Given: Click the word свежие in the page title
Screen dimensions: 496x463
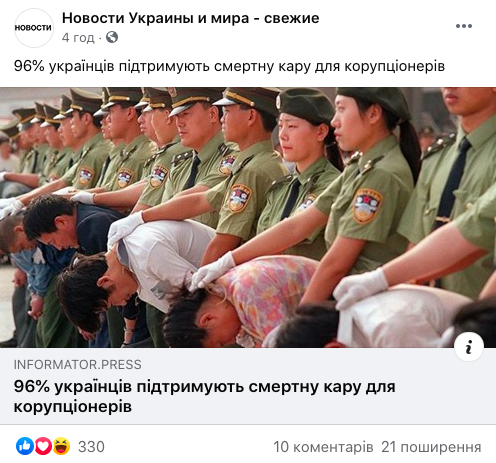Looking at the screenshot, I should tap(291, 18).
